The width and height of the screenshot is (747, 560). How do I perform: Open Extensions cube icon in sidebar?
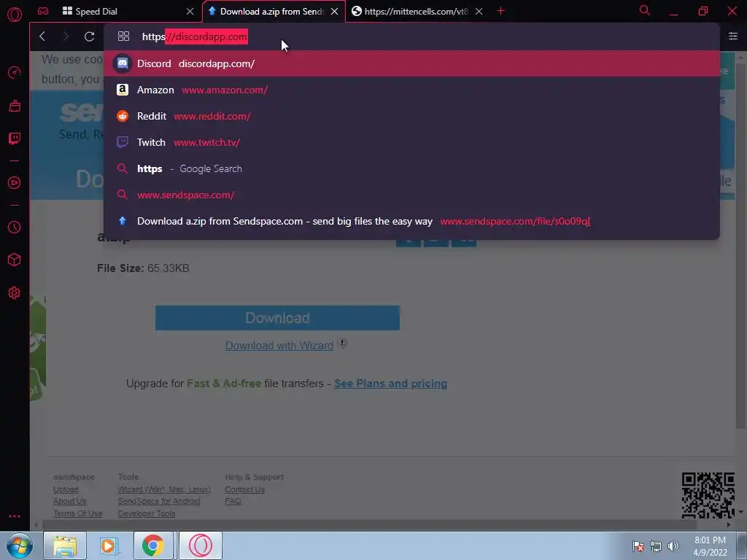point(15,260)
